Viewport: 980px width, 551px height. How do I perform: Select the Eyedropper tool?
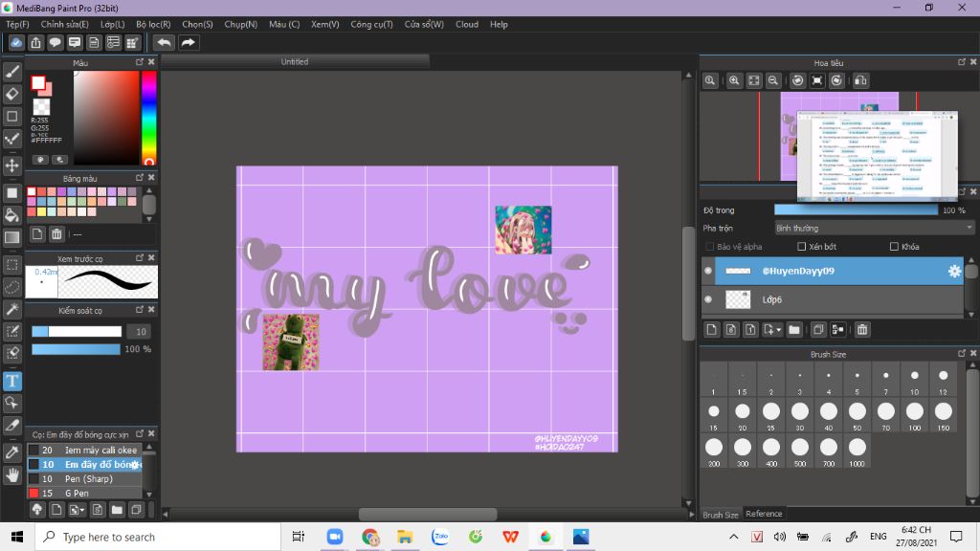click(11, 452)
